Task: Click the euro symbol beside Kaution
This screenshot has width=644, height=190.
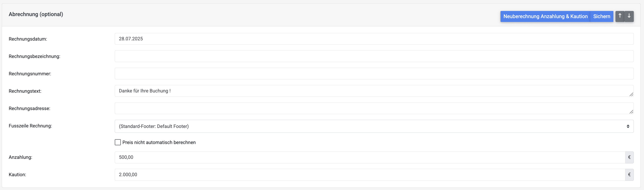Action: (x=629, y=175)
